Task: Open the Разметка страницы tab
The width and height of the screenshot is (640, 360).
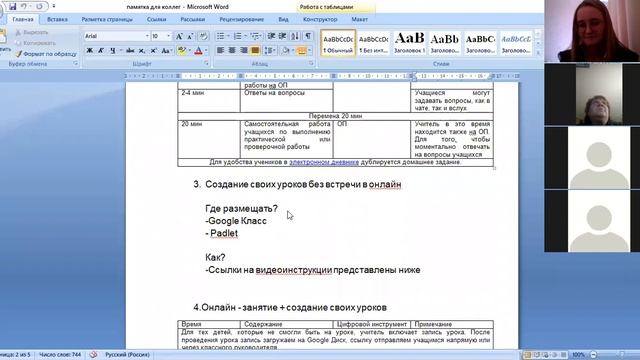Action: (107, 19)
